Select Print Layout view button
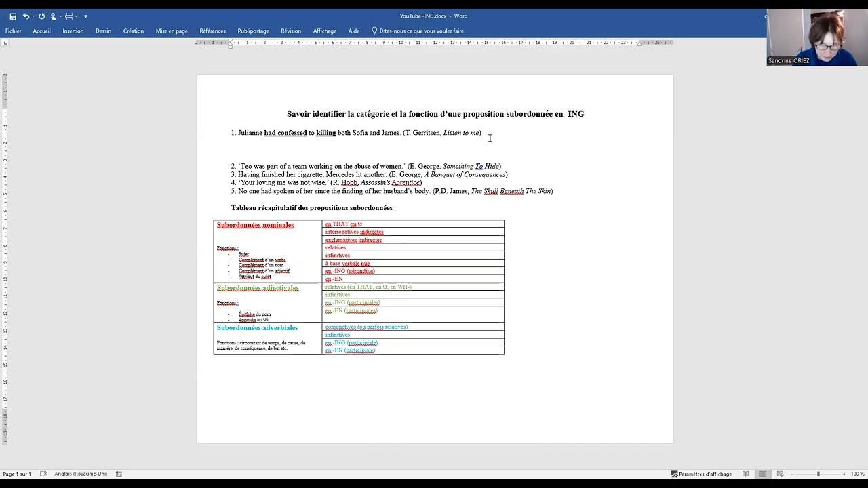The width and height of the screenshot is (868, 488). click(763, 474)
